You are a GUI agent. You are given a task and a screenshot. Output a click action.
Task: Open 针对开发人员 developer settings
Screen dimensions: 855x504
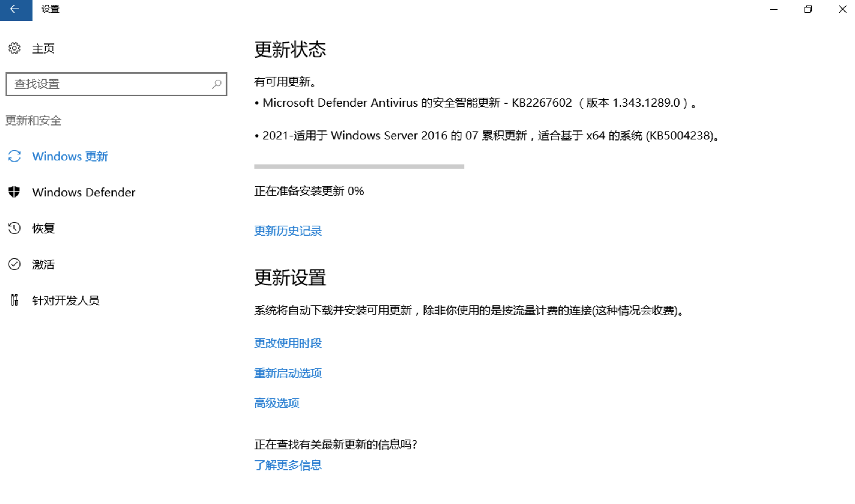tap(66, 300)
